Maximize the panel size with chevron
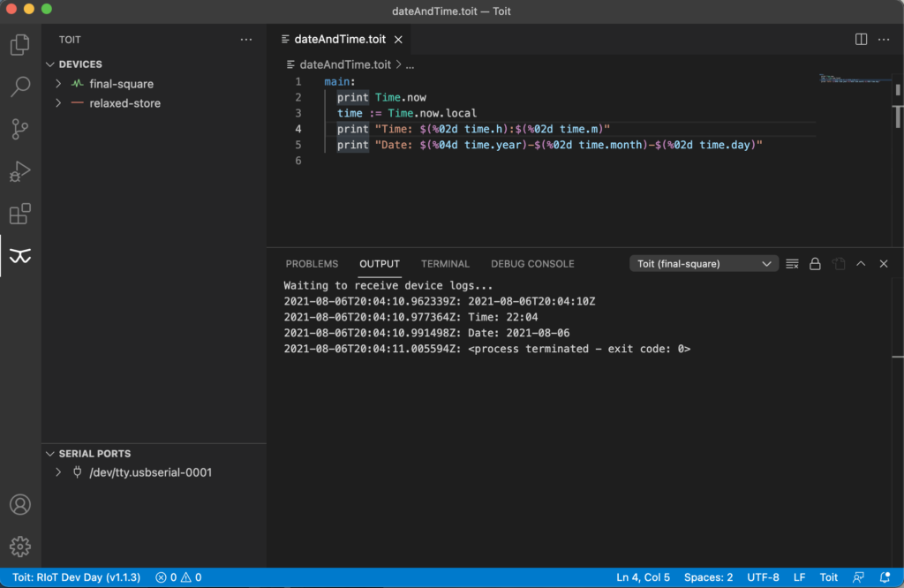Viewport: 904px width, 588px height. [861, 263]
